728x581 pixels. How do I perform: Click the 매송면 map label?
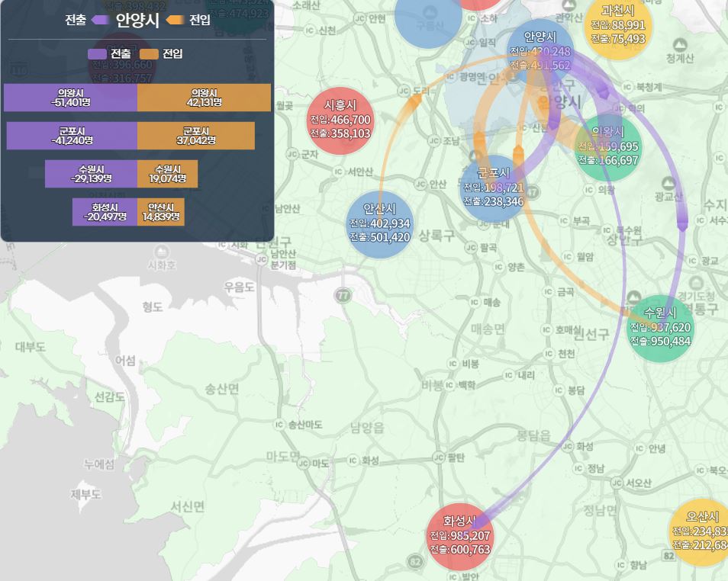coord(488,329)
